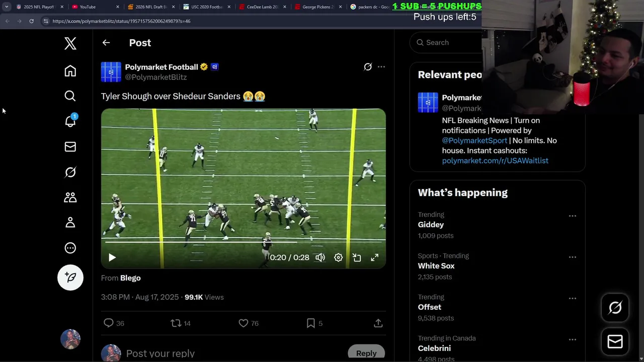Image resolution: width=644 pixels, height=362 pixels.
Task: Open the More circle menu in the sidebar
Action: pos(70,248)
